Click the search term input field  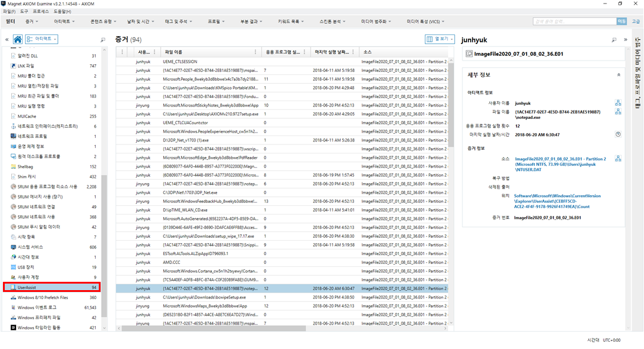574,21
